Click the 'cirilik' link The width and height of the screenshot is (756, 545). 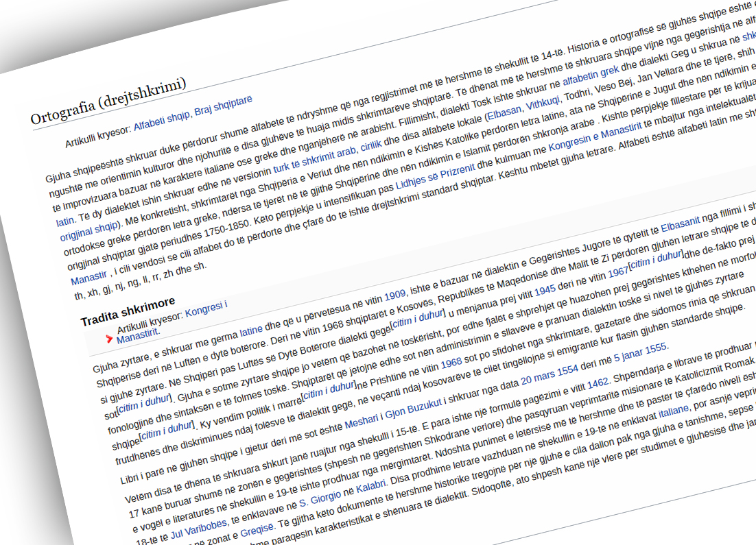coord(370,145)
